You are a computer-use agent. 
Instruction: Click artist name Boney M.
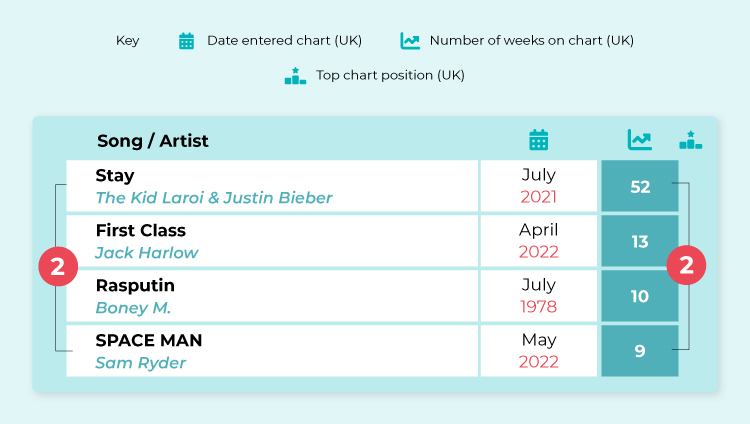133,308
